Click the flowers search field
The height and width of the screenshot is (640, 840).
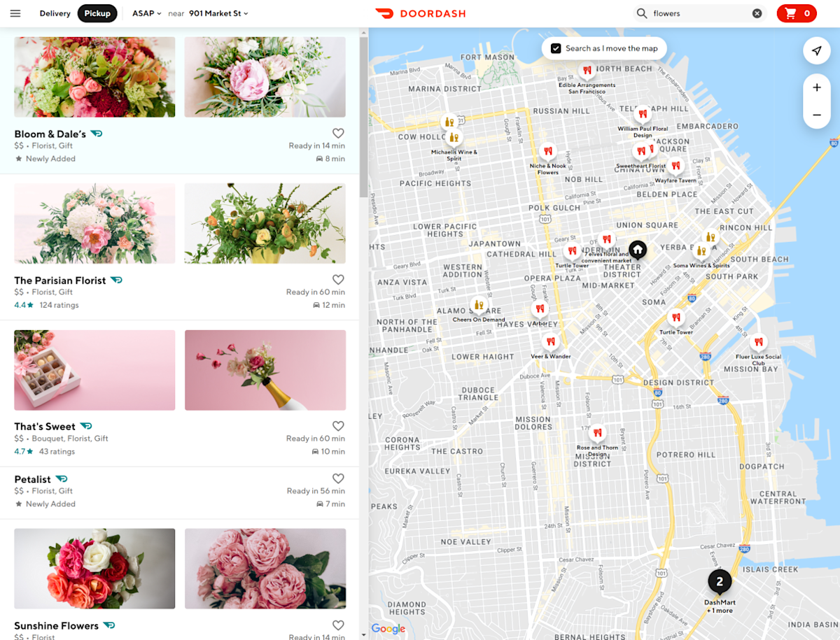click(700, 13)
